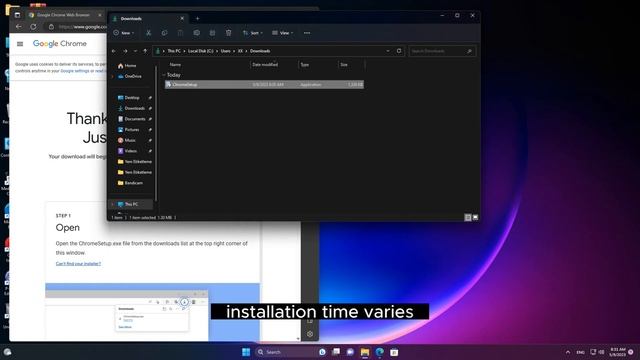
Task: Show hidden system tray icons chevron
Action: tap(568, 352)
